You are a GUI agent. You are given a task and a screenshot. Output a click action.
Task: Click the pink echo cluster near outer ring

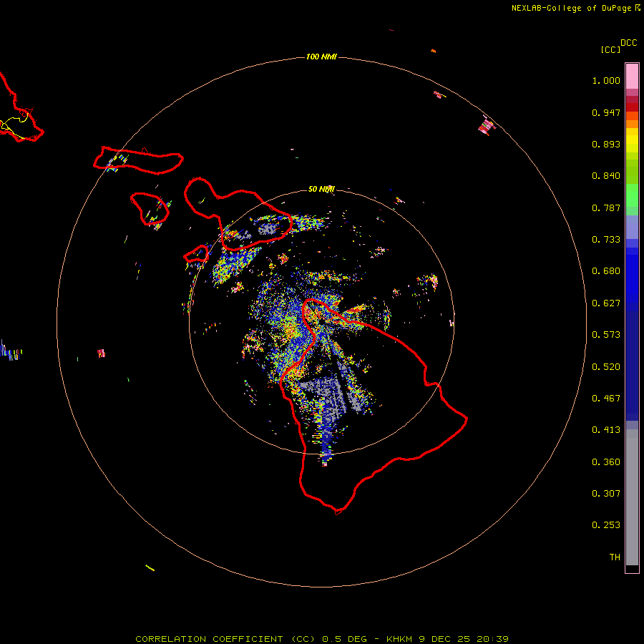pos(487,125)
